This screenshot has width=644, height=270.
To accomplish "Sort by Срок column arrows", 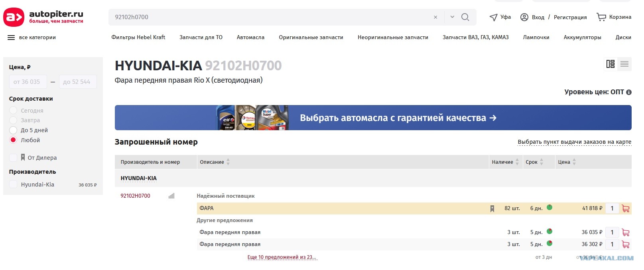I will tap(542, 162).
